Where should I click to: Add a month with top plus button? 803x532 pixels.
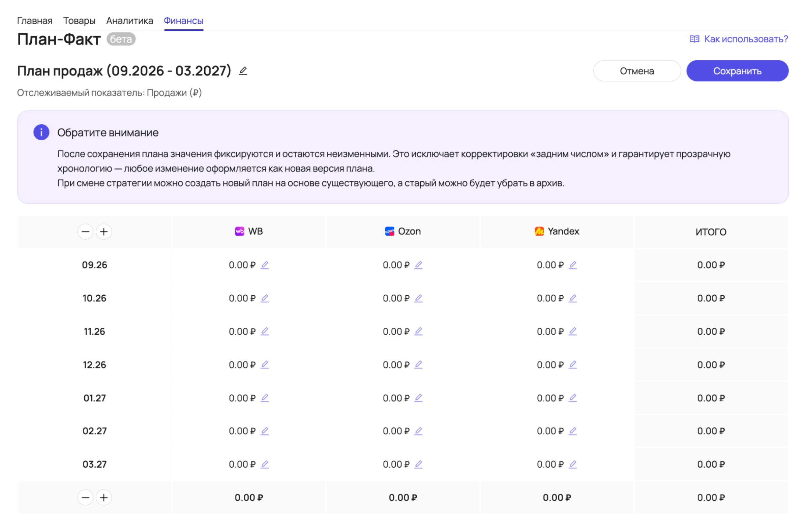click(x=104, y=232)
